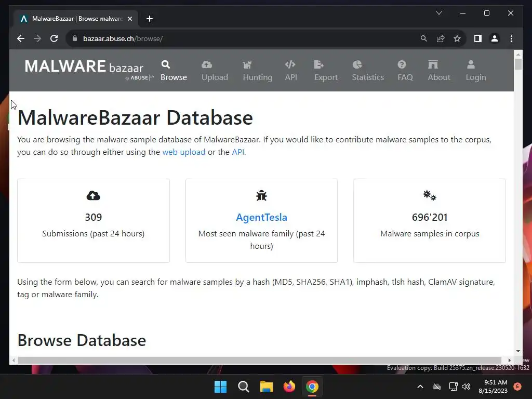
Task: Click the Upload cloud icon
Action: pos(207,64)
